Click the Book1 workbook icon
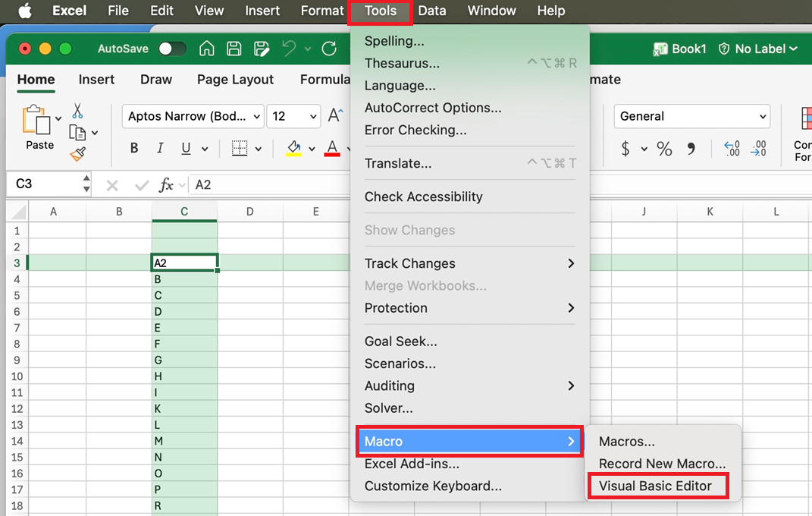This screenshot has height=516, width=812. point(660,49)
